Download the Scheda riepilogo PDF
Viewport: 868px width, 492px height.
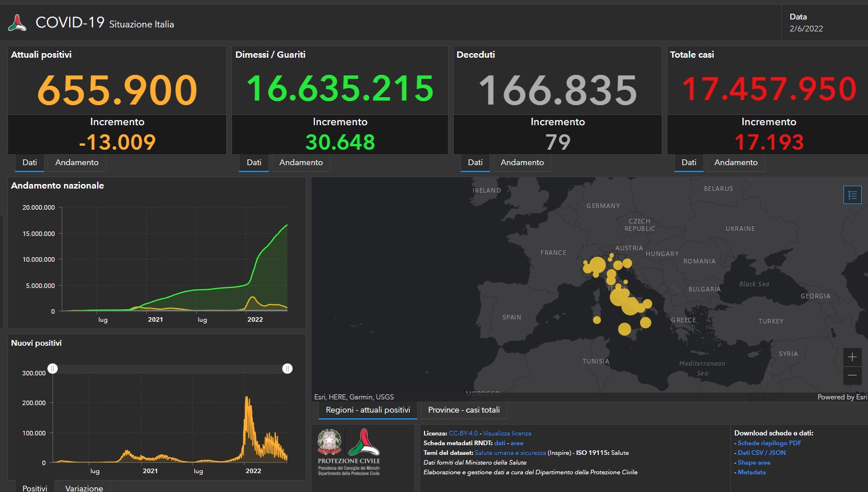pyautogui.click(x=769, y=443)
